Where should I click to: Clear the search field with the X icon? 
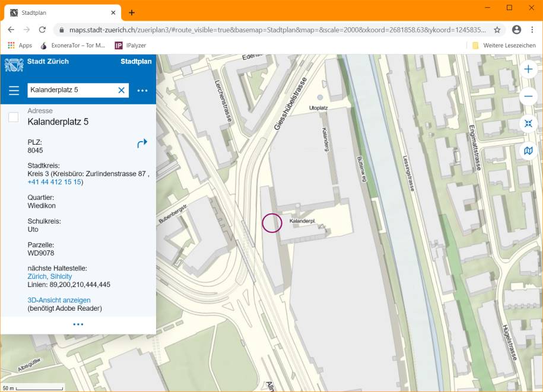(x=120, y=90)
